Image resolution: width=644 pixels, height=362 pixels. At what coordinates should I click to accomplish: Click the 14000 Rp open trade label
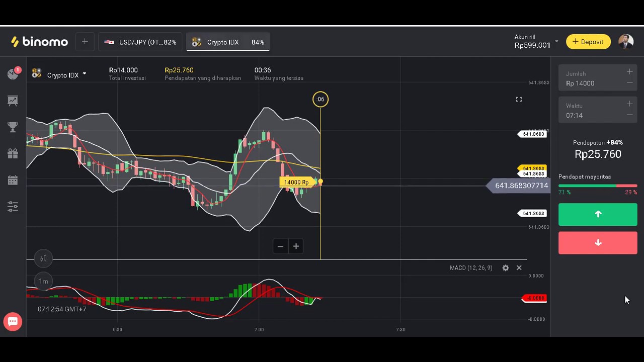[x=296, y=182]
